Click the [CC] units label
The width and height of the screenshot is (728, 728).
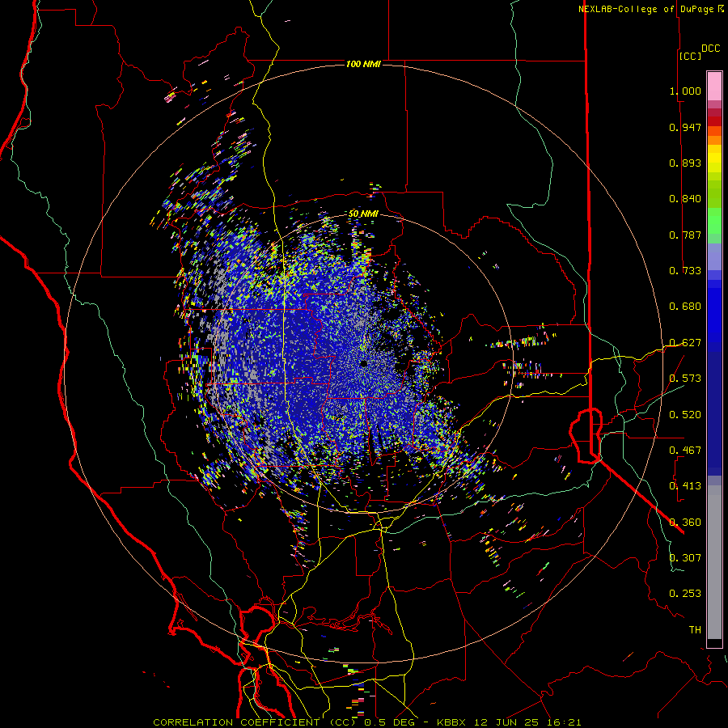click(x=690, y=56)
